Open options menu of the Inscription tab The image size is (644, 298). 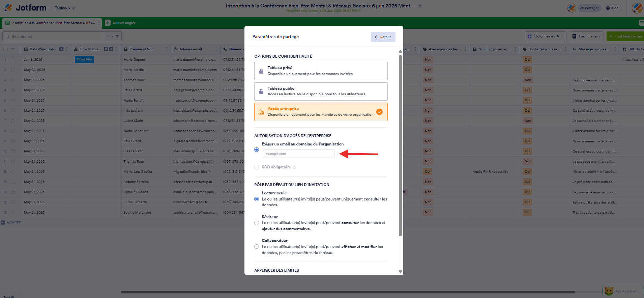99,23
